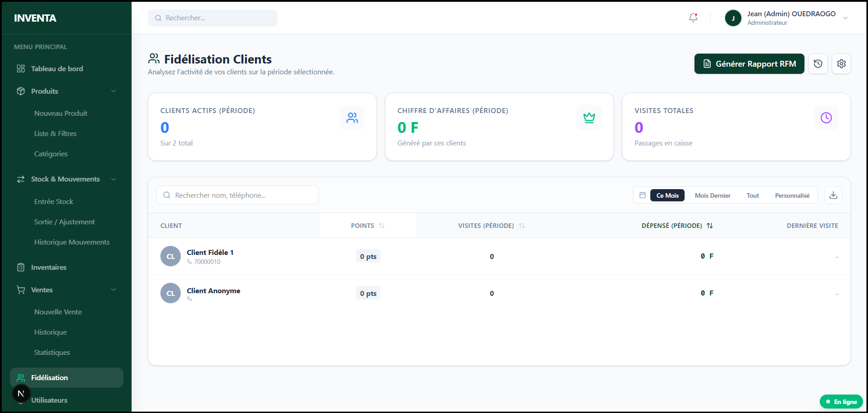Collapse the Stock & Mouvements section

(x=114, y=179)
